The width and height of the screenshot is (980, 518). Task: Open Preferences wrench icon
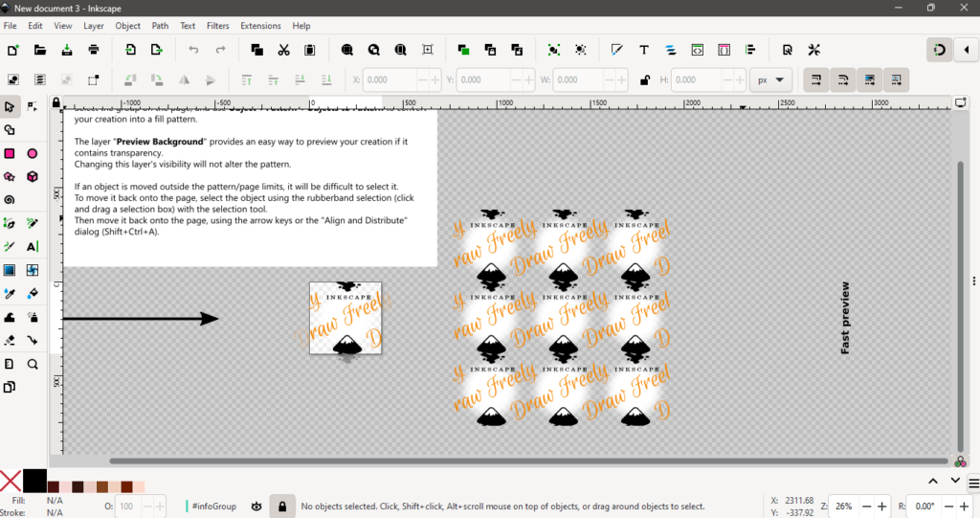(x=813, y=50)
